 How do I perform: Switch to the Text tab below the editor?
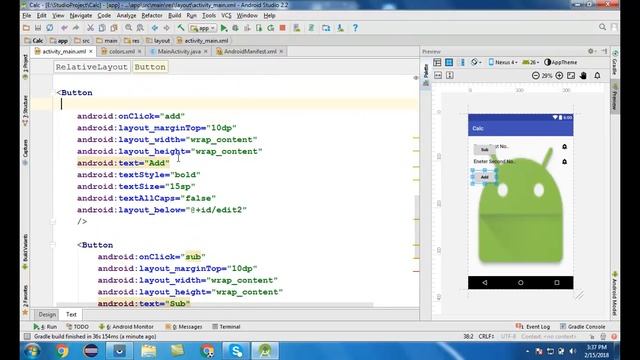(71, 314)
